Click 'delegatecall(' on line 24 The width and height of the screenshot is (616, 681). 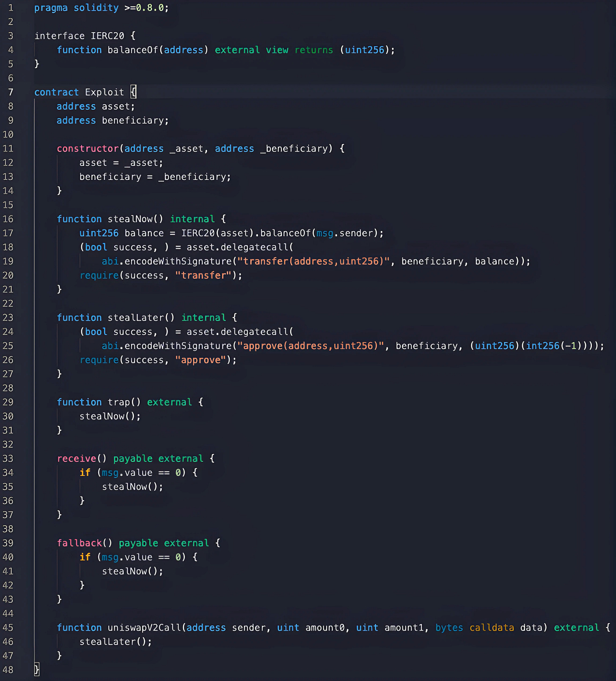tap(257, 332)
